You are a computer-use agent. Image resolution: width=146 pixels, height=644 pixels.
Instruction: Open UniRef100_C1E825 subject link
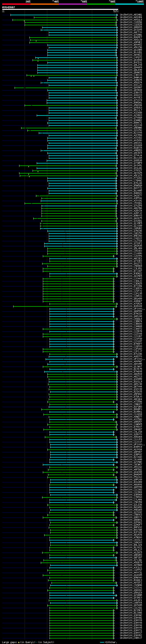click(x=131, y=25)
